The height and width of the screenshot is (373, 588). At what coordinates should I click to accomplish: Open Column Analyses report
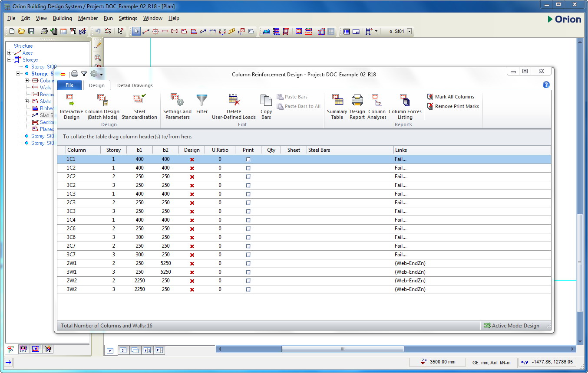coord(377,107)
